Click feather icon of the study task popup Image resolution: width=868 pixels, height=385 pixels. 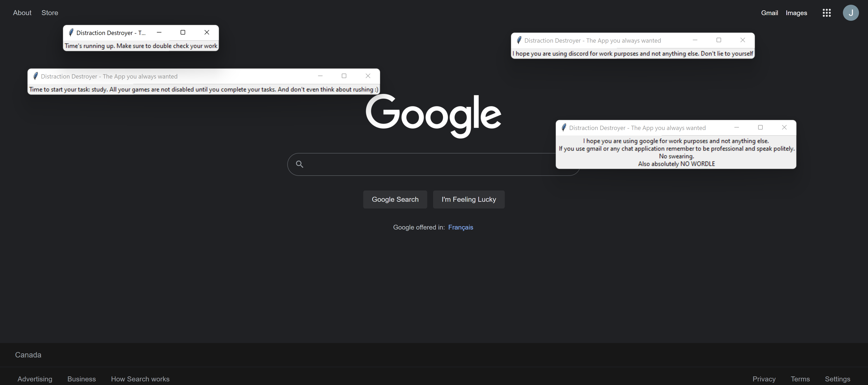pos(35,77)
